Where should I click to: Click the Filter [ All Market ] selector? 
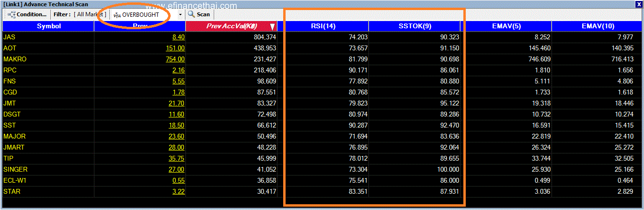tap(80, 14)
